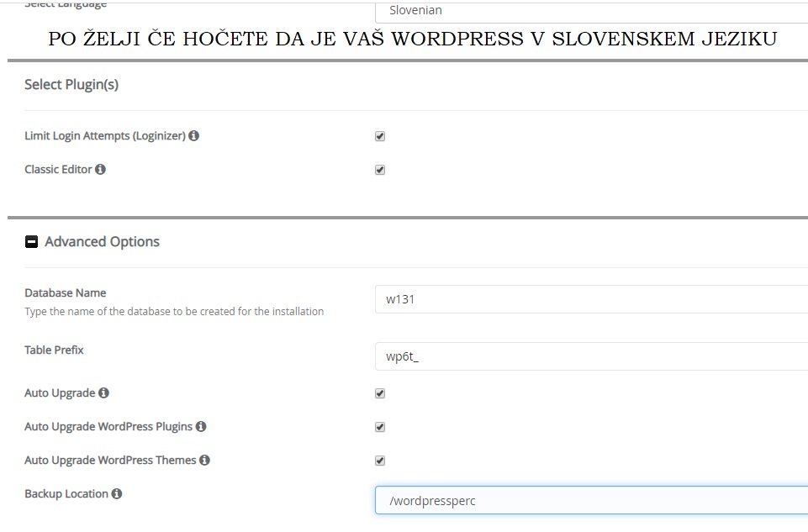Edit the Table Prefix field wp6t_

coord(591,356)
